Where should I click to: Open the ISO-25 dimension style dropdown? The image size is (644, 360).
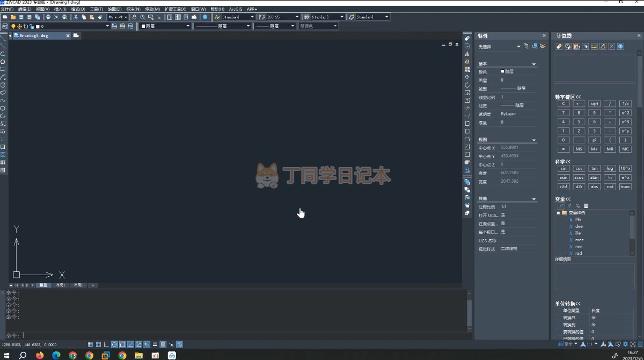pos(297,17)
